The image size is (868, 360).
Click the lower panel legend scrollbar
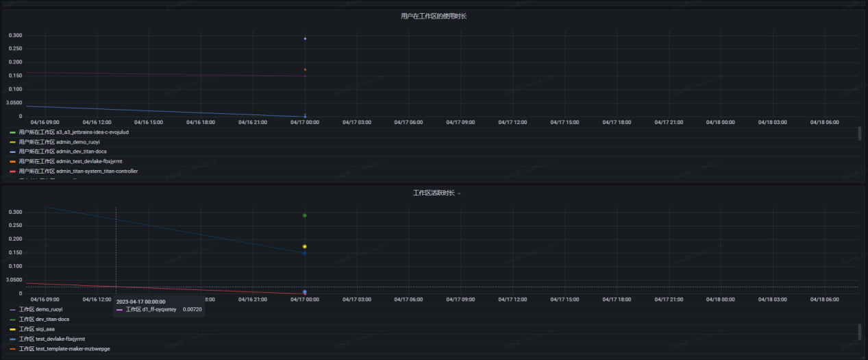pos(860,332)
